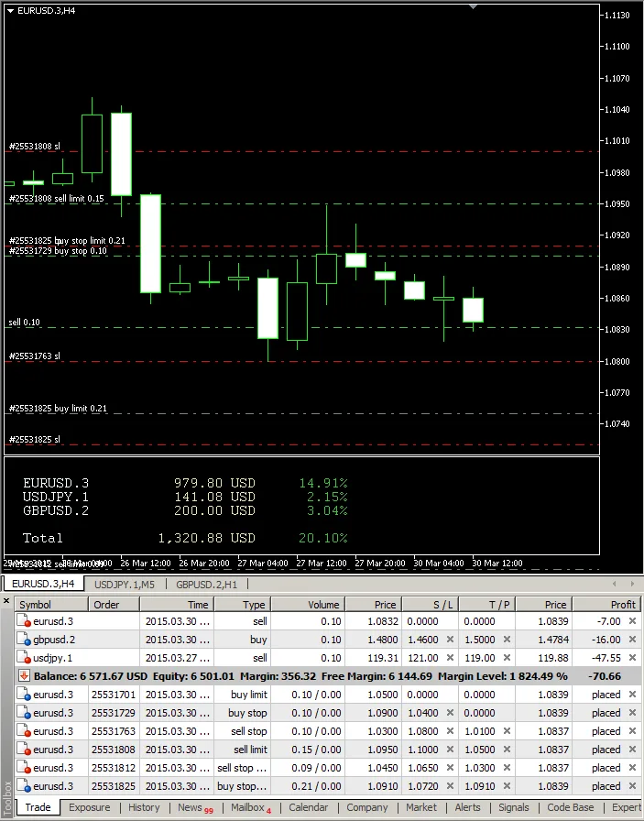Viewport: 644px width, 821px height.
Task: Open the Calendar tab
Action: pyautogui.click(x=308, y=807)
